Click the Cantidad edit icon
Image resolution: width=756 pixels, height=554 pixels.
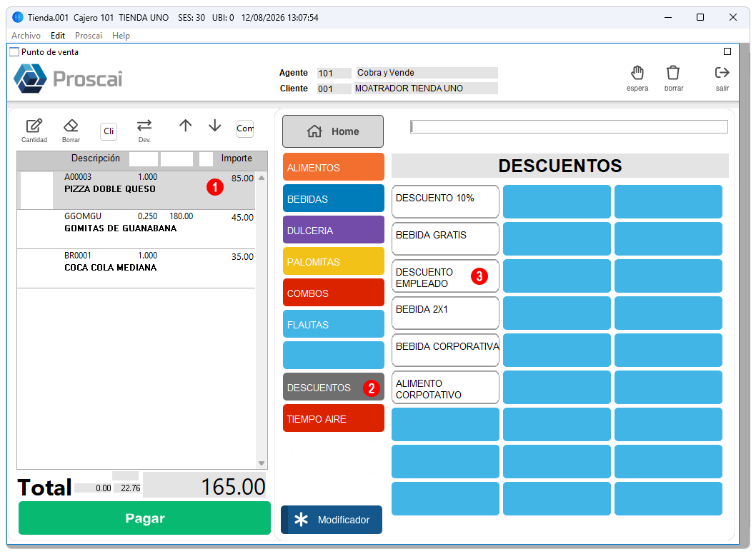[x=34, y=126]
